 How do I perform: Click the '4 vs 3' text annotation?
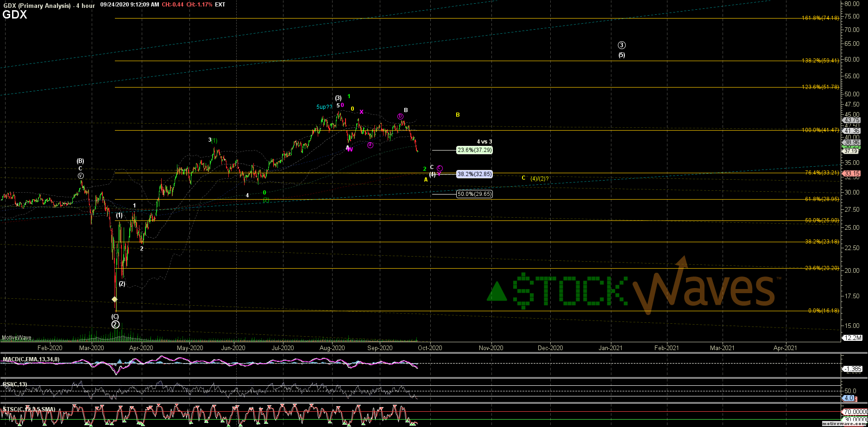click(x=484, y=142)
